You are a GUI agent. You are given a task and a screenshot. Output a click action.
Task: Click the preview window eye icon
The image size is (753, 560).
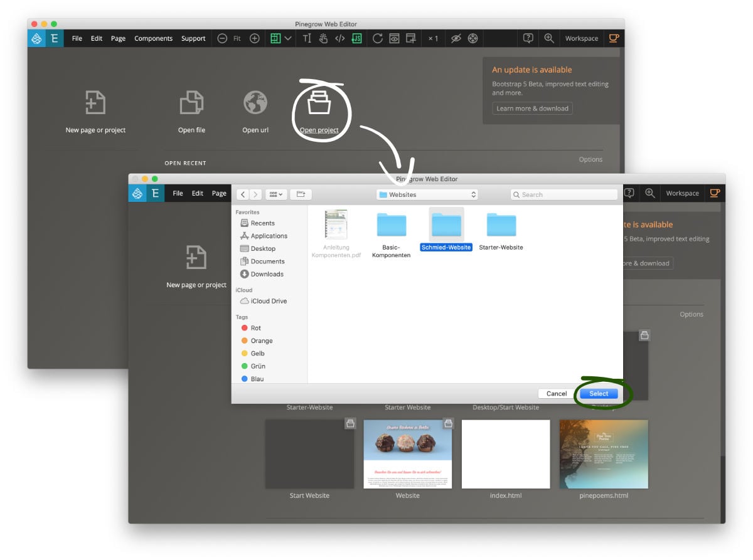tap(394, 38)
